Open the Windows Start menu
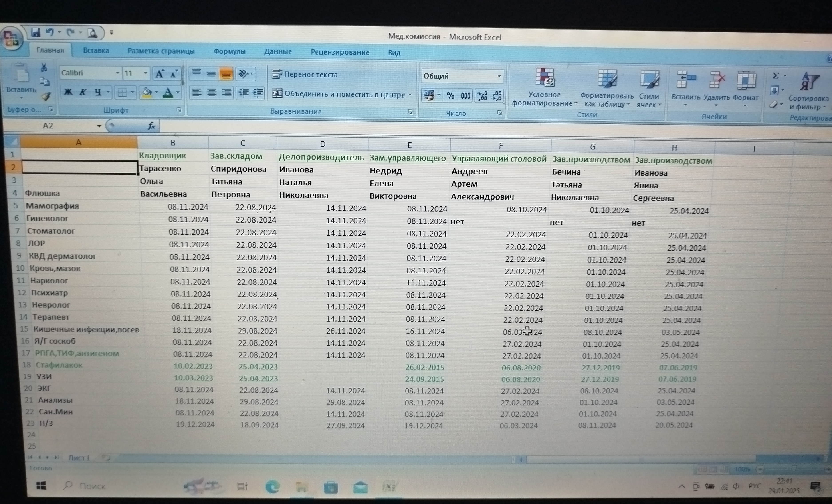 click(41, 485)
